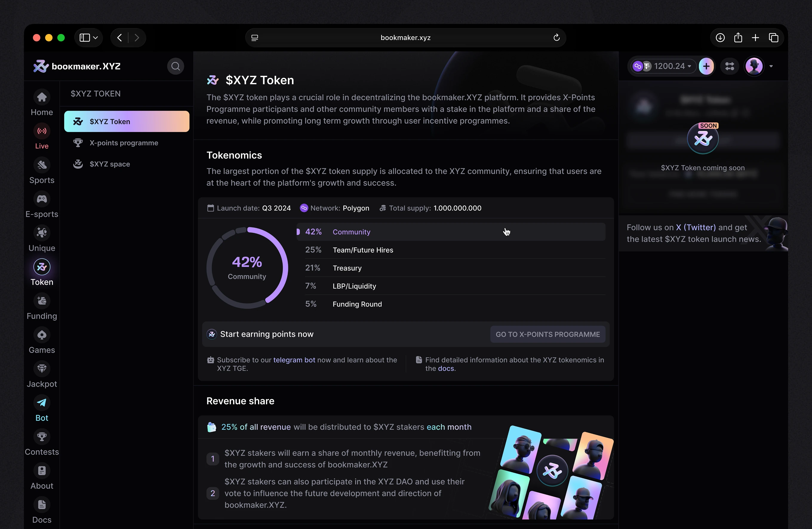812x529 pixels.
Task: Click the add funds plus button
Action: [706, 66]
